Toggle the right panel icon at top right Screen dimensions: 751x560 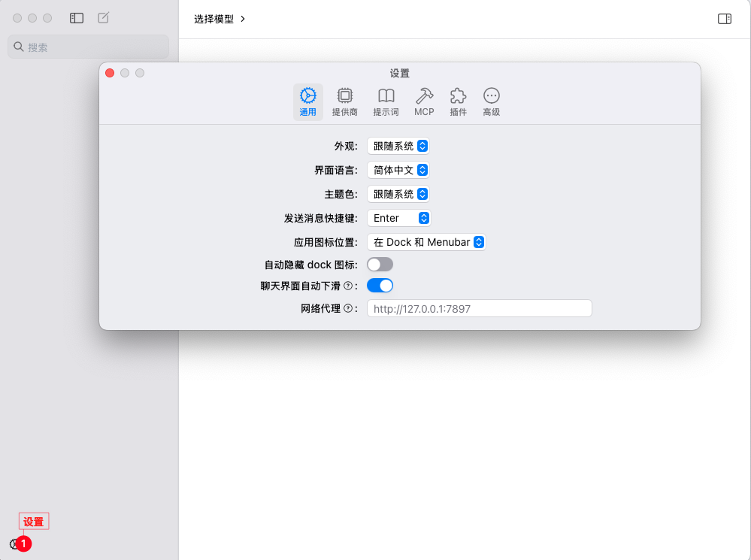[x=724, y=19]
